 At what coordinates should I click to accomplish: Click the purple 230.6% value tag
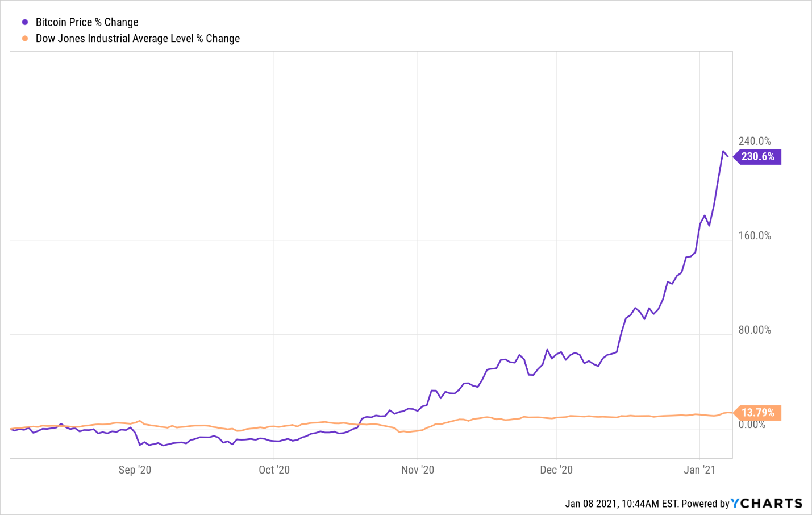[x=757, y=157]
